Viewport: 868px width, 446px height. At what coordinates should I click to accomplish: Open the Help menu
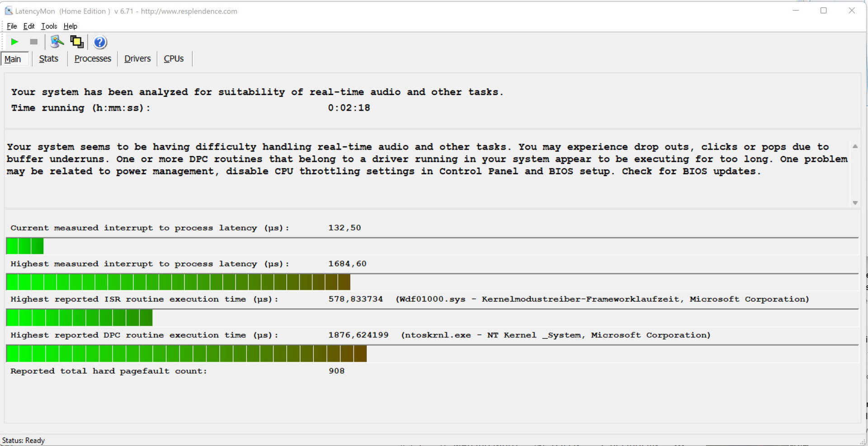point(70,26)
